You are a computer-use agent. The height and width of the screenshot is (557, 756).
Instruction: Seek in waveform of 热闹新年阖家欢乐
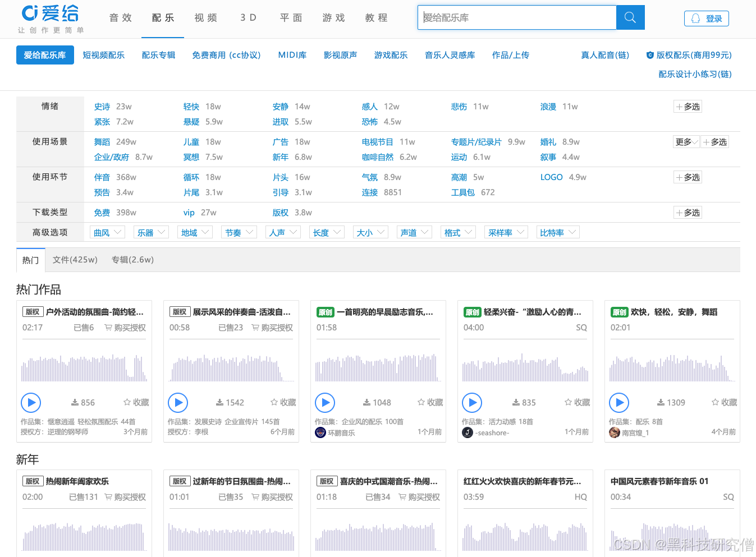[84, 537]
